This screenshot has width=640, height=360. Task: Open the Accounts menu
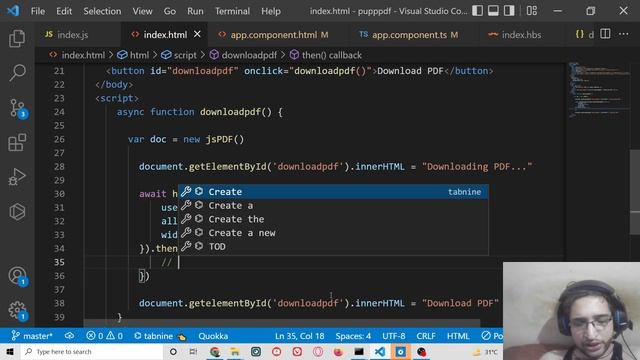click(x=18, y=276)
